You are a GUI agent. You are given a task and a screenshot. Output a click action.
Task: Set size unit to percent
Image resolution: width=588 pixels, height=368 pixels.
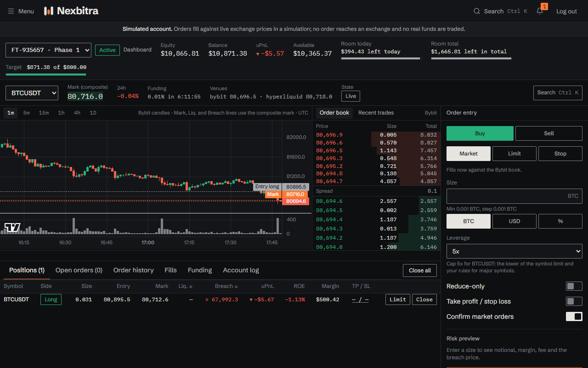pyautogui.click(x=560, y=221)
